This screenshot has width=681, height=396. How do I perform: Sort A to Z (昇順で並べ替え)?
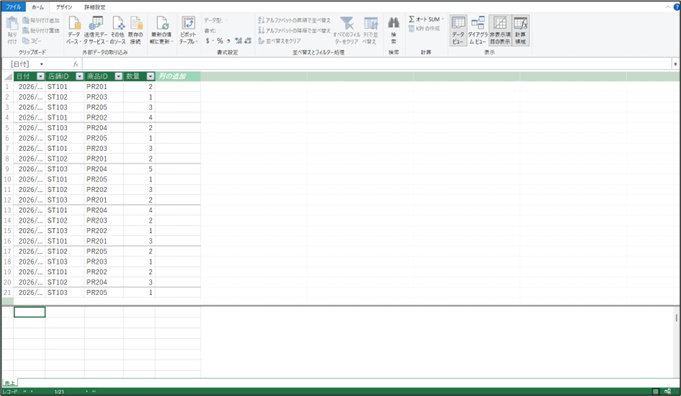[x=294, y=20]
